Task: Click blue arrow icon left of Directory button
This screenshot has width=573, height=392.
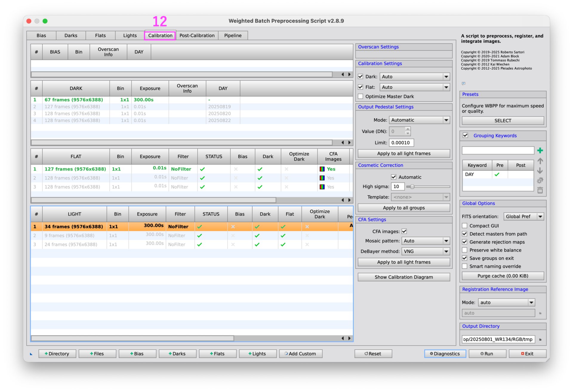Action: [31, 354]
